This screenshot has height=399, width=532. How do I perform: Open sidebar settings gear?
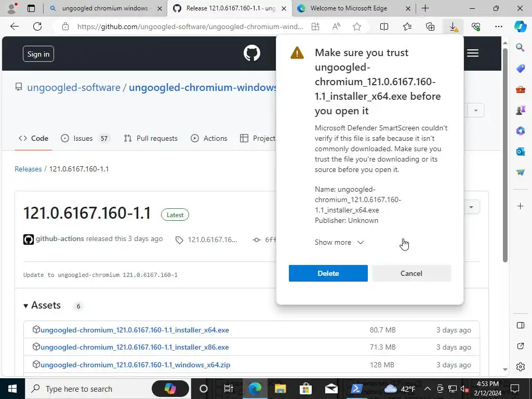coord(520,367)
